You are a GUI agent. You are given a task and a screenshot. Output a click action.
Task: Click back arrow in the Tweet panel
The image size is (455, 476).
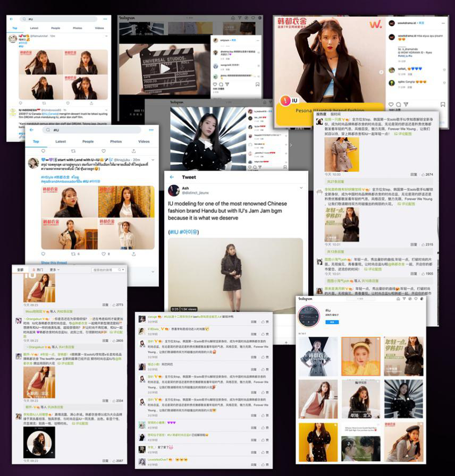coord(172,177)
